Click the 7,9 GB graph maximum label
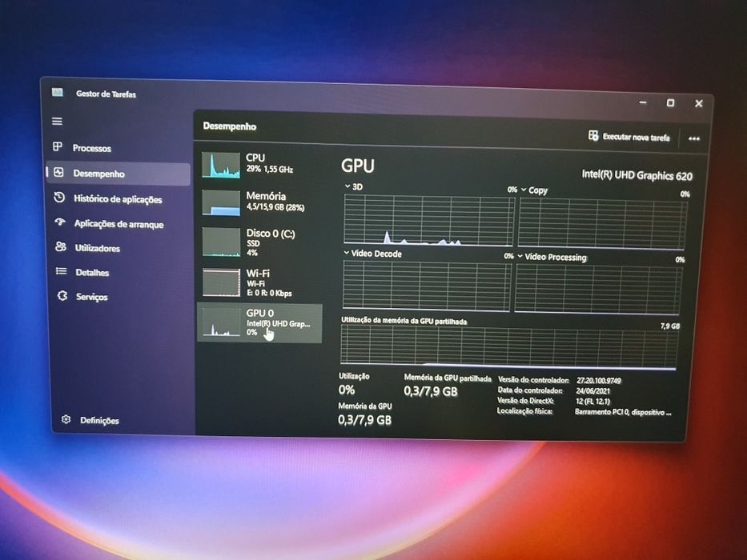The height and width of the screenshot is (560, 747). click(x=670, y=326)
